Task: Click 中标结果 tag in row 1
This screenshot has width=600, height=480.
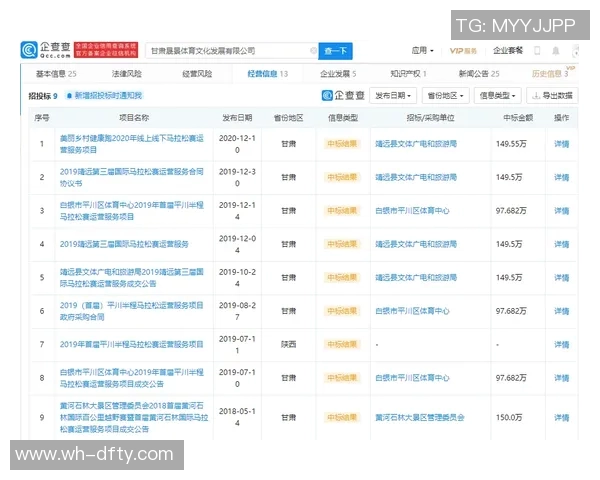Action: [342, 144]
